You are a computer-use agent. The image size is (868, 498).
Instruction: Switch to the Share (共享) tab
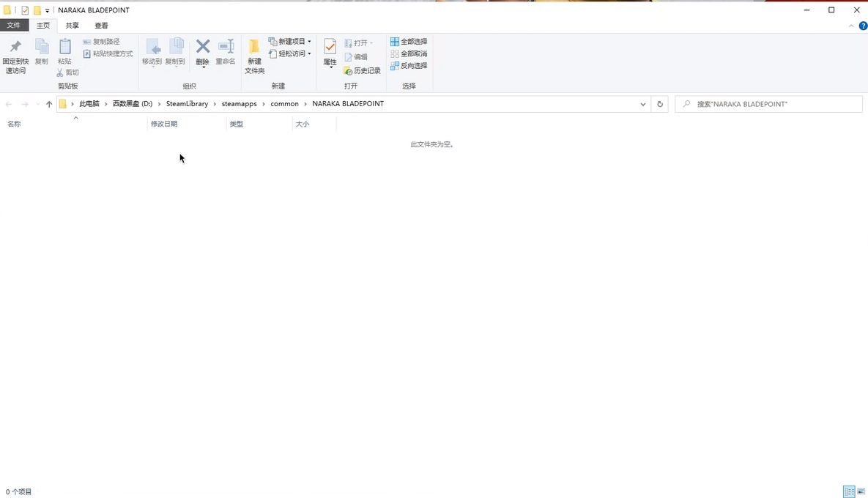click(x=72, y=26)
